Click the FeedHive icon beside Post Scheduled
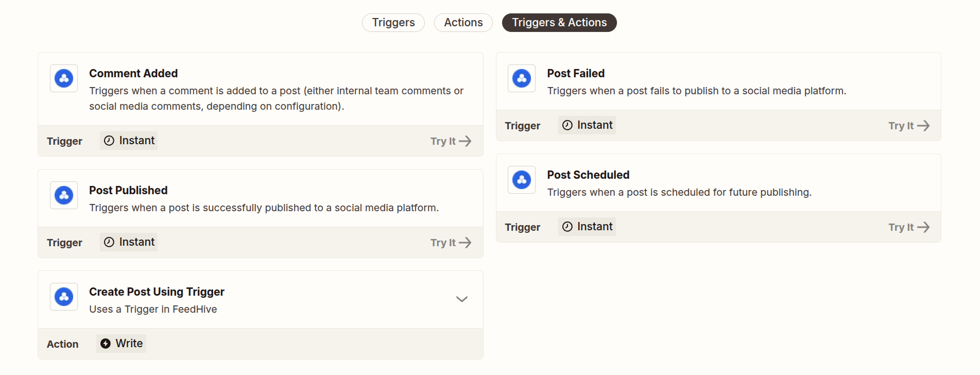Screen dimensions: 980x375 522,180
